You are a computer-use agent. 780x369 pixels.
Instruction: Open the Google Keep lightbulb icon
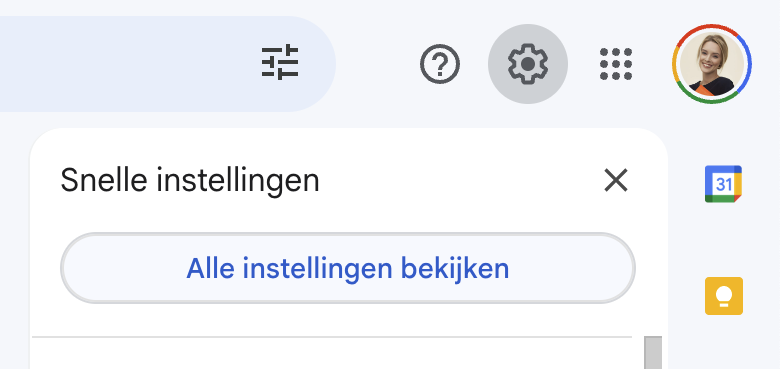(x=724, y=296)
